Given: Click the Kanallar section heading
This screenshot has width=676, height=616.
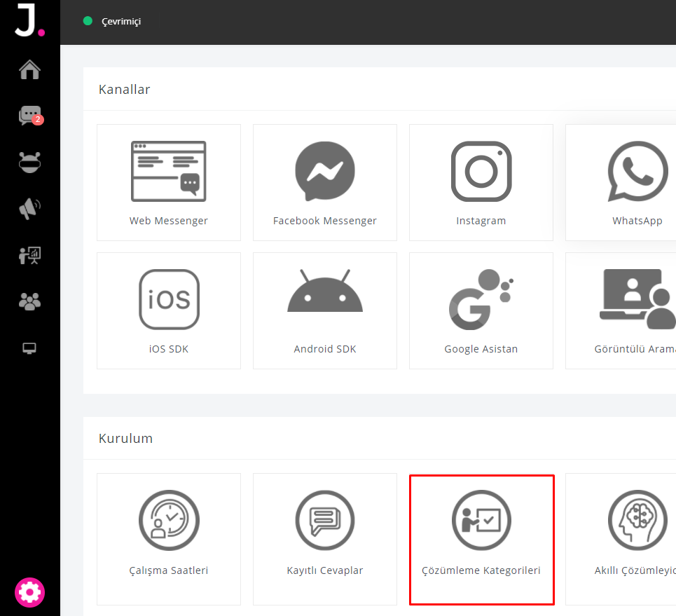Looking at the screenshot, I should pyautogui.click(x=124, y=89).
